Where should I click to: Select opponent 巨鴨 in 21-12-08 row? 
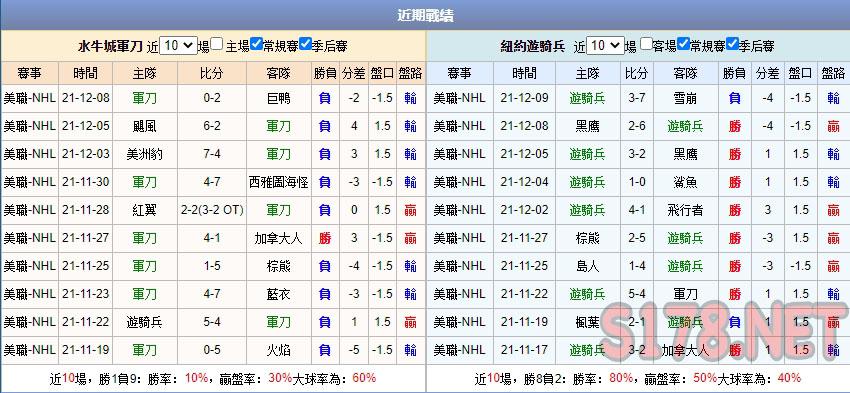279,98
